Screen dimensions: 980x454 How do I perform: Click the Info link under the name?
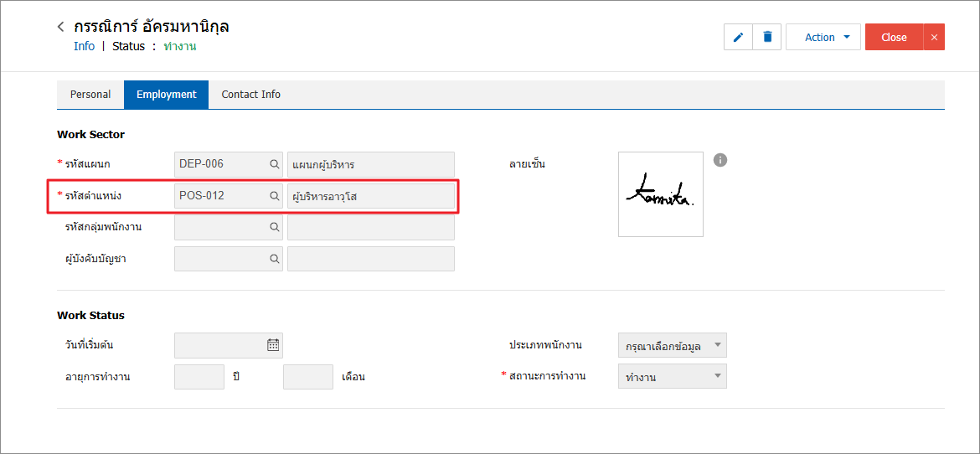tap(84, 46)
